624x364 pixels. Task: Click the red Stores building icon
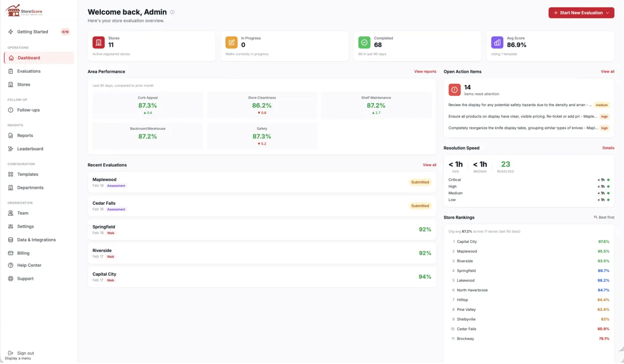[99, 42]
